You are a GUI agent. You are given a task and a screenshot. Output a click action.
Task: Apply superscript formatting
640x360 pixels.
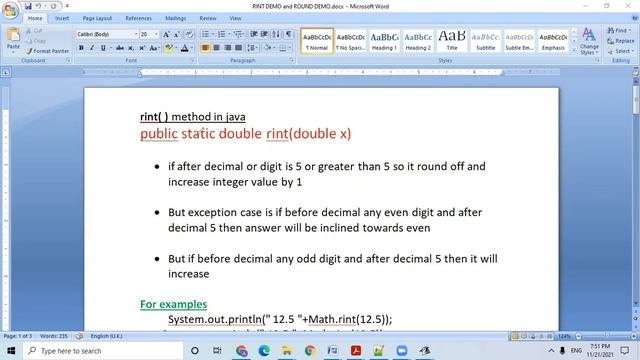pyautogui.click(x=142, y=48)
